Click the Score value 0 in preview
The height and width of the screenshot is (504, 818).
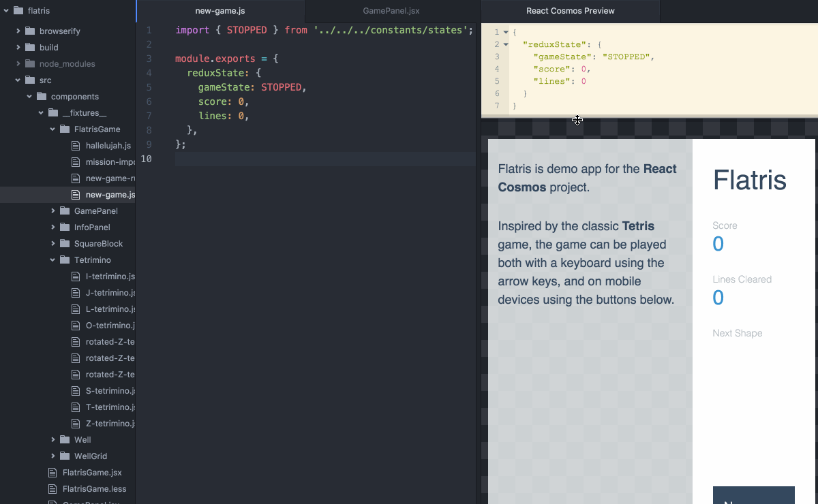(718, 244)
